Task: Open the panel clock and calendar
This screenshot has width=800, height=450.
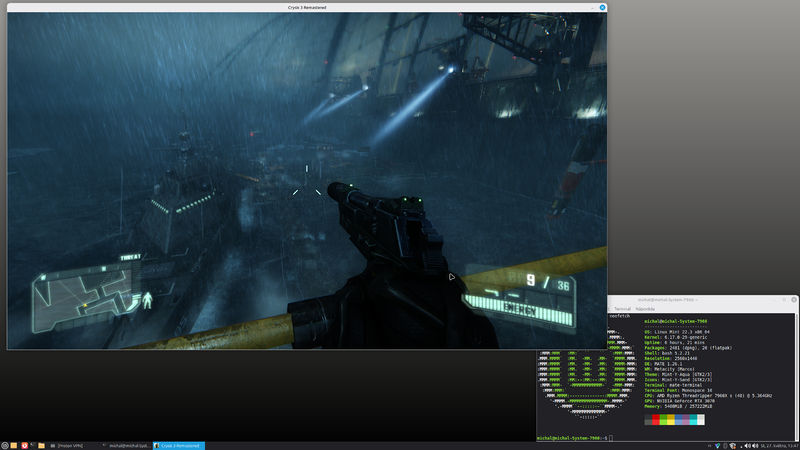Action: point(779,446)
